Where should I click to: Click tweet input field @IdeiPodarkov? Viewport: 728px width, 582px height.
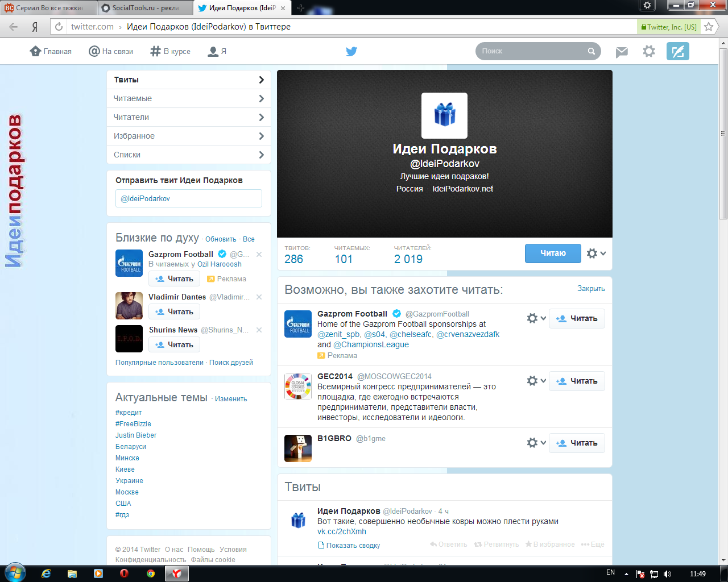click(x=189, y=198)
